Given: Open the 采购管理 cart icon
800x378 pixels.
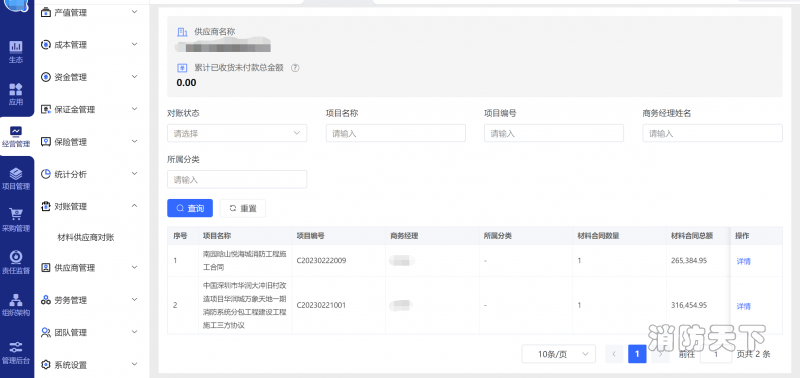Looking at the screenshot, I should [x=16, y=215].
